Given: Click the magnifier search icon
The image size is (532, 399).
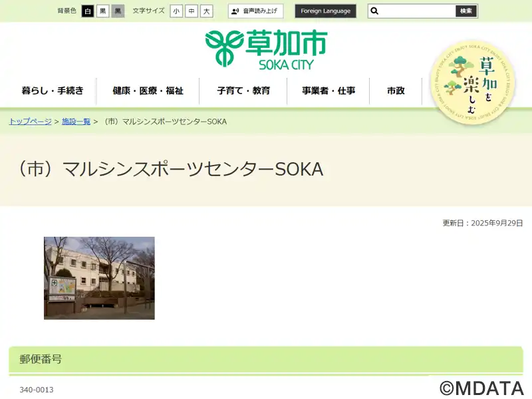Looking at the screenshot, I should 374,11.
